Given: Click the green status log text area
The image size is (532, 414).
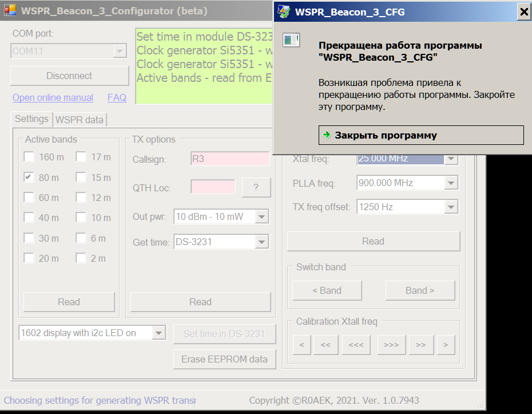Looking at the screenshot, I should coord(204,66).
